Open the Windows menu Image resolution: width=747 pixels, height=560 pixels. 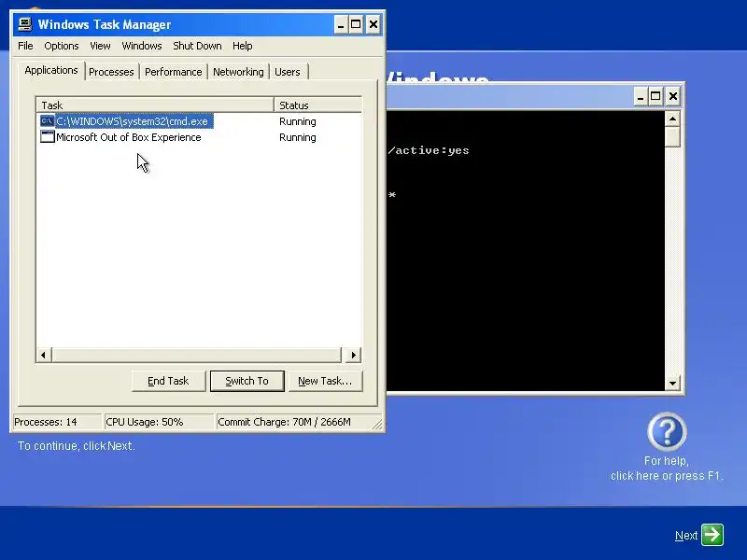pyautogui.click(x=142, y=46)
